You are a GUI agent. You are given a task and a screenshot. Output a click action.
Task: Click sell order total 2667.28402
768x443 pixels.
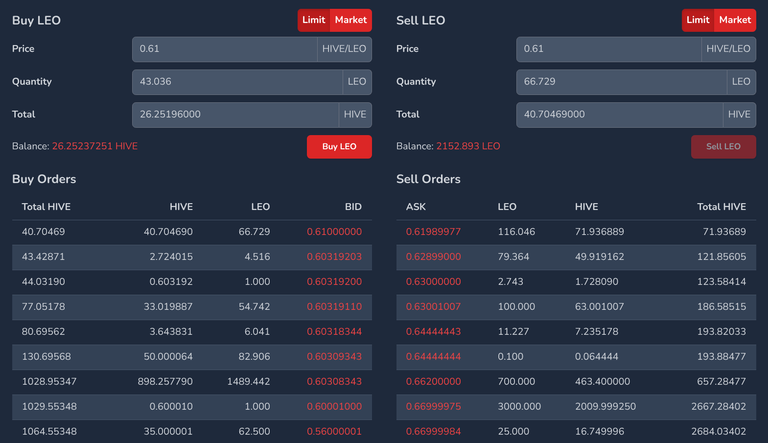(719, 407)
